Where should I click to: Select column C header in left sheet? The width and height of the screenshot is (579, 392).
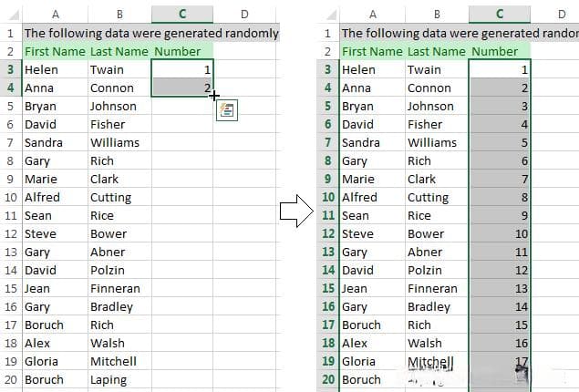point(182,15)
